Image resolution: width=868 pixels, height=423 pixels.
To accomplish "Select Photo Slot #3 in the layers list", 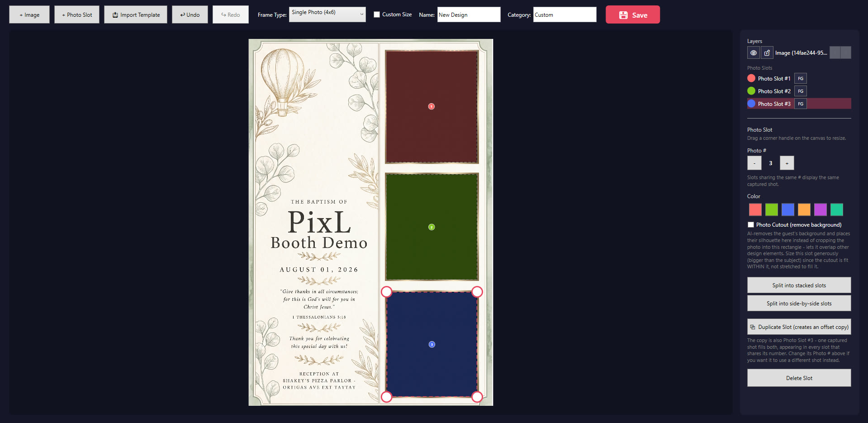I will coord(799,104).
